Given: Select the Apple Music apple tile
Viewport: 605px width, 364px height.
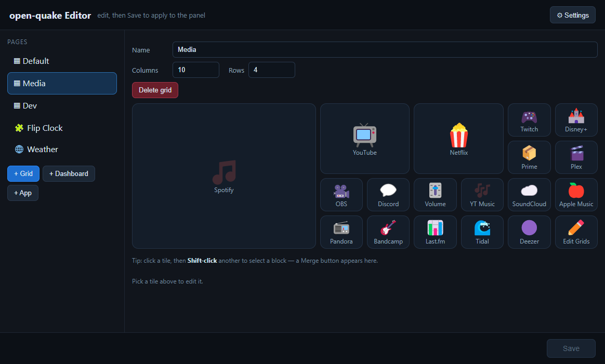Looking at the screenshot, I should coord(576,195).
